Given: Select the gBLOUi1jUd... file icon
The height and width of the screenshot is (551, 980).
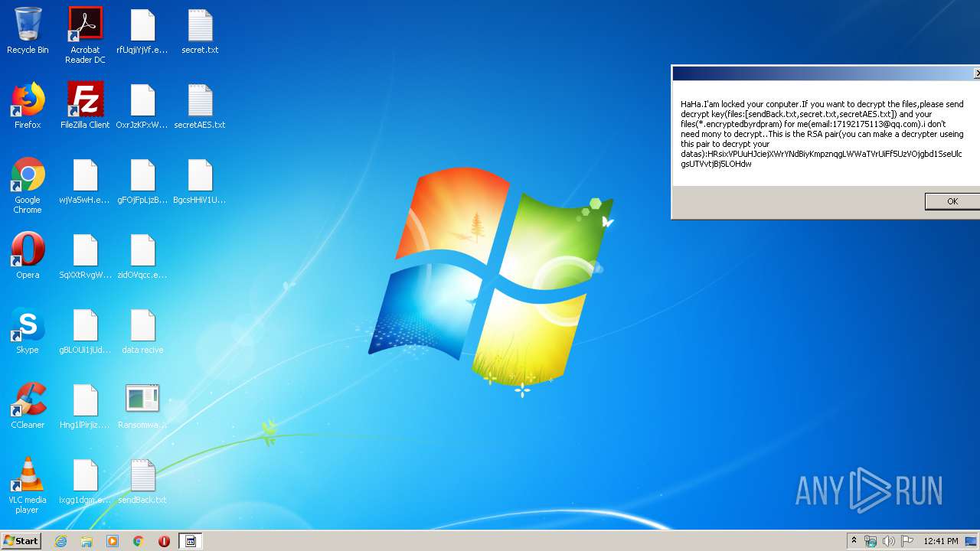Looking at the screenshot, I should point(85,331).
